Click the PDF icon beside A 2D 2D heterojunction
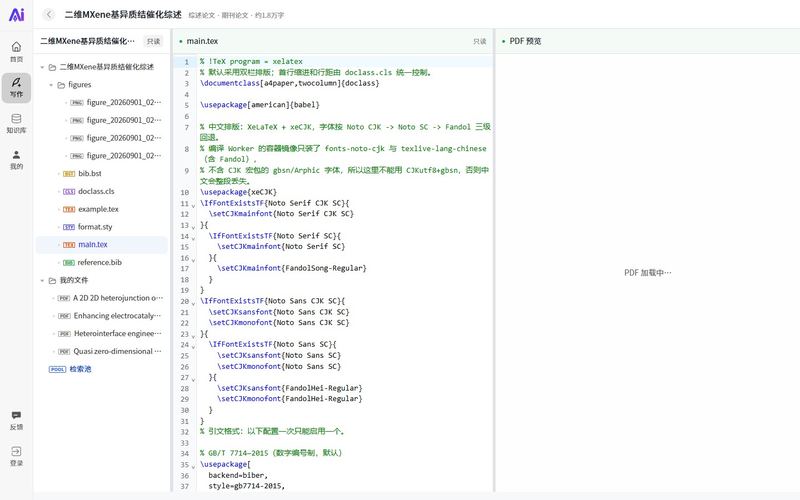 [x=64, y=298]
